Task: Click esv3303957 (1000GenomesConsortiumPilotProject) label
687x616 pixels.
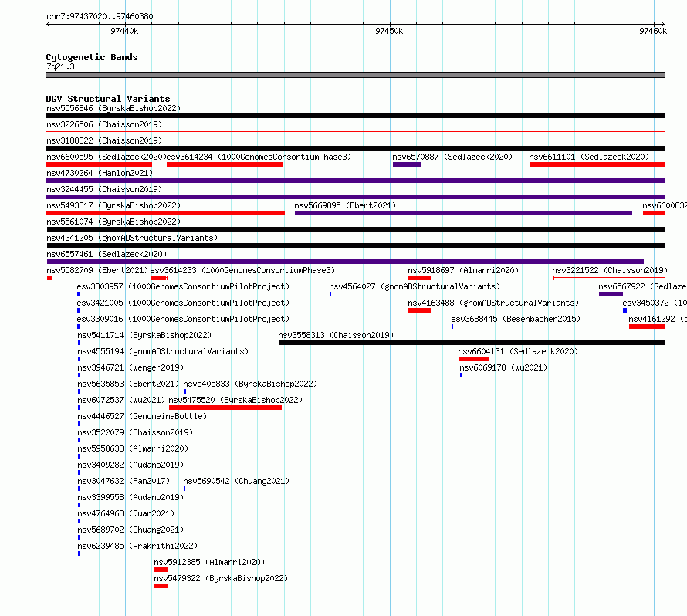Action: click(183, 286)
